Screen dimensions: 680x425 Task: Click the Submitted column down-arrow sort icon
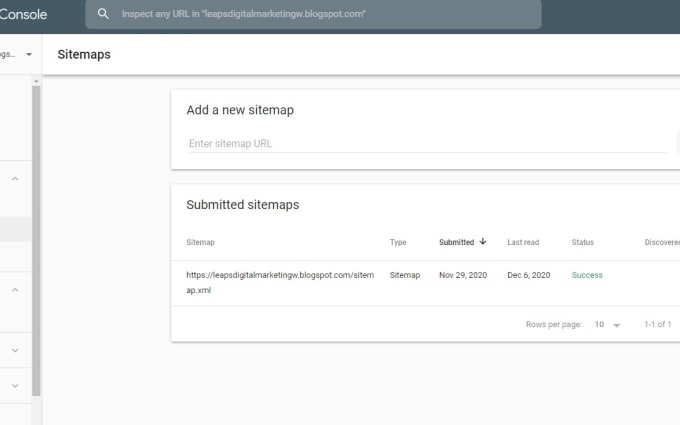pos(483,242)
